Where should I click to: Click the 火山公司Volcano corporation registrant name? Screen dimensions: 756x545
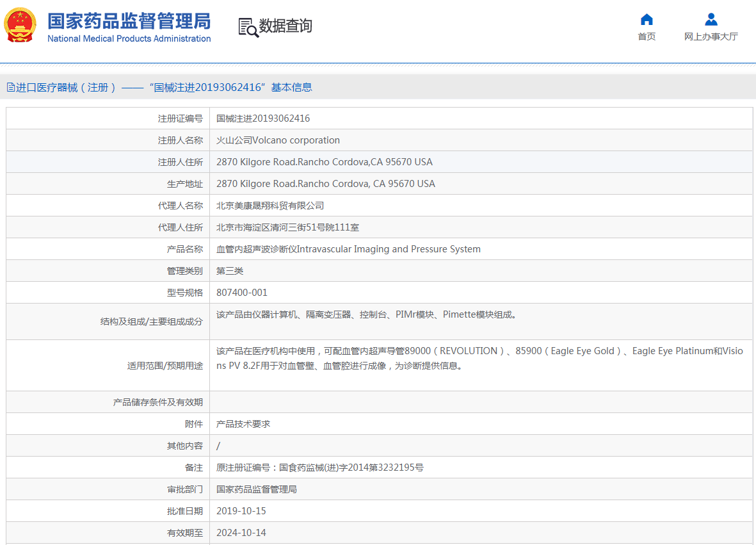[278, 140]
